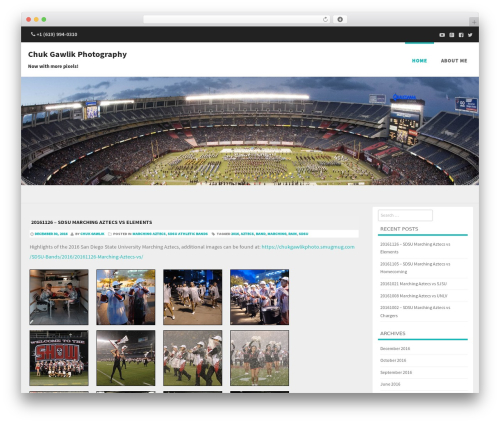
Task: Click the stadium panorama header image
Action: [250, 131]
